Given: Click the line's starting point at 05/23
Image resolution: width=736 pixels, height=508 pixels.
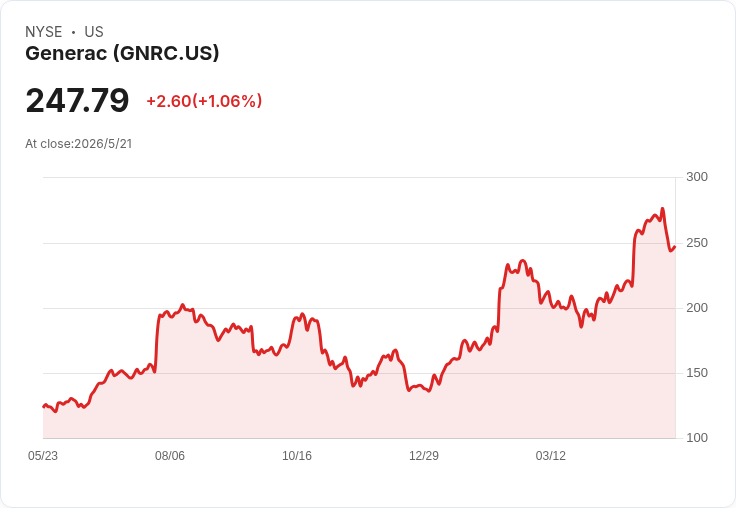Looking at the screenshot, I should pyautogui.click(x=44, y=407).
